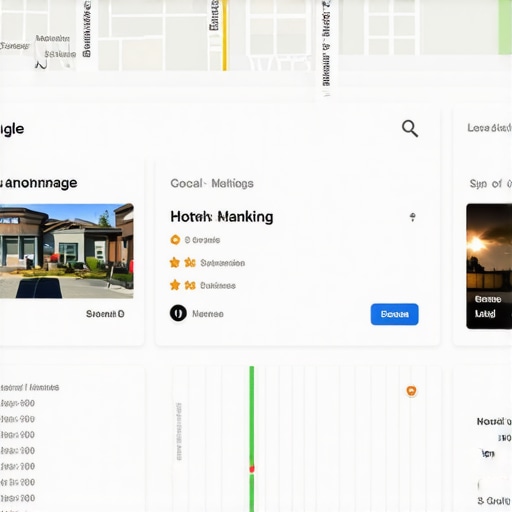Viewport: 512px width, 512px height.
Task: Click the 'Sioenit D' label under photo
Action: 105,314
